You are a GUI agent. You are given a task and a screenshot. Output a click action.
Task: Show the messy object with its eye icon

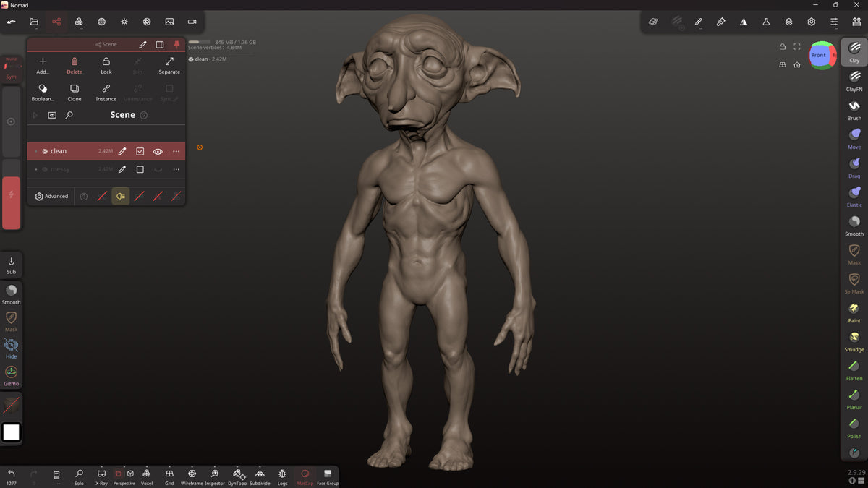tap(158, 169)
